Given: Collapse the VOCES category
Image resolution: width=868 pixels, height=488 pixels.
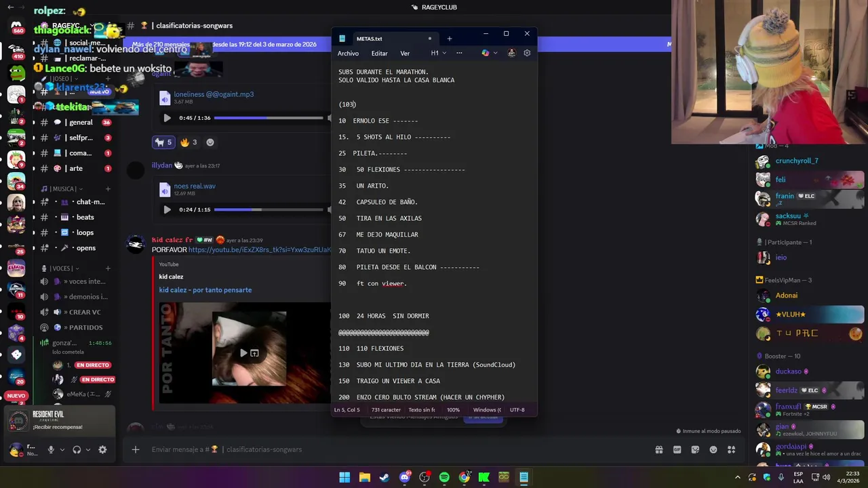Looking at the screenshot, I should coord(62,268).
